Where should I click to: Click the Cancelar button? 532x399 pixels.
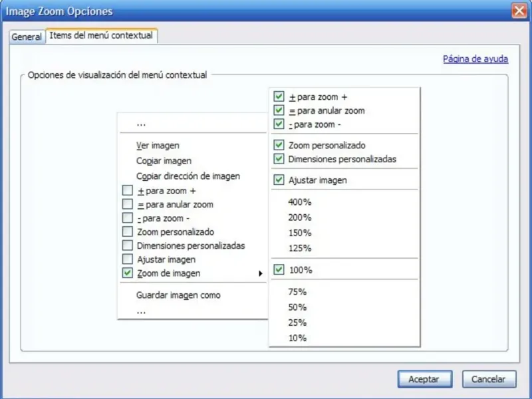coord(489,379)
